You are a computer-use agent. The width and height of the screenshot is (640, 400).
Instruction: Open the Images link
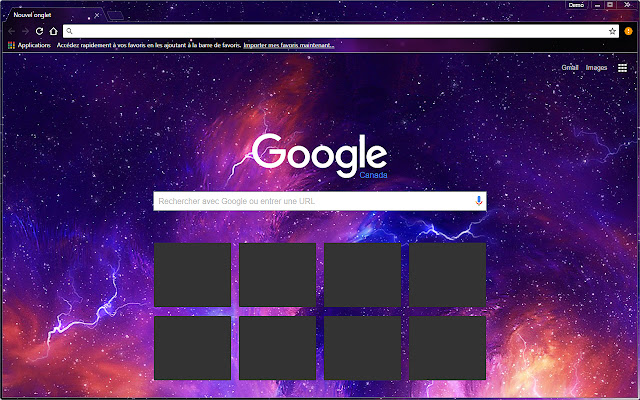[596, 68]
